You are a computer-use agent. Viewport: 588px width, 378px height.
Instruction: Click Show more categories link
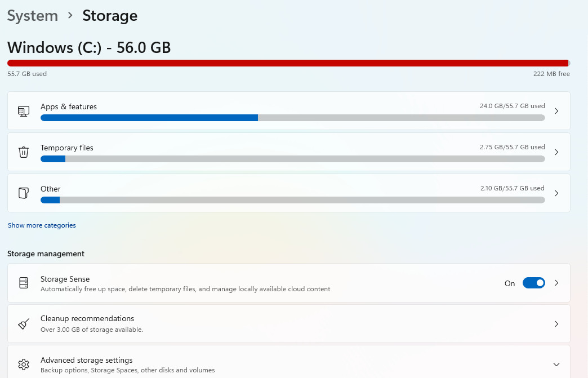42,225
